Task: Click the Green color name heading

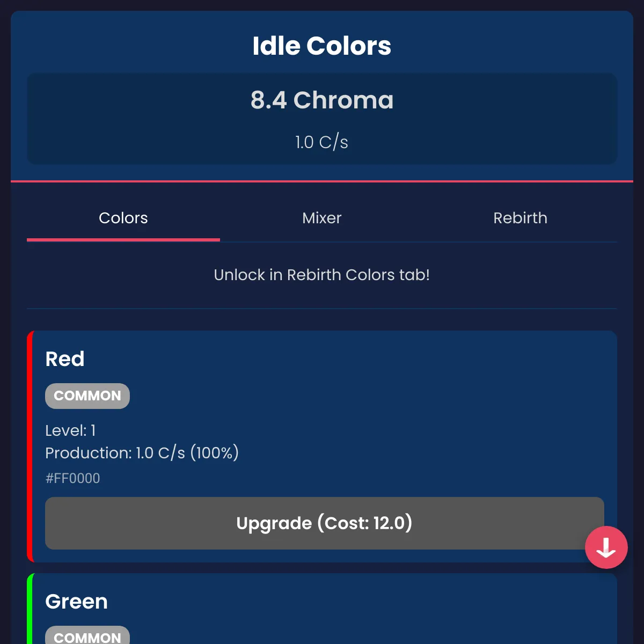Action: [x=77, y=602]
